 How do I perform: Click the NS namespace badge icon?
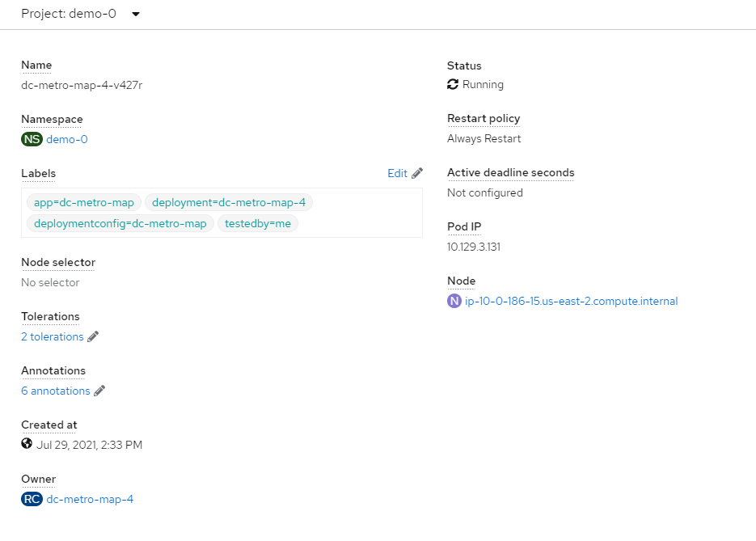tap(32, 139)
